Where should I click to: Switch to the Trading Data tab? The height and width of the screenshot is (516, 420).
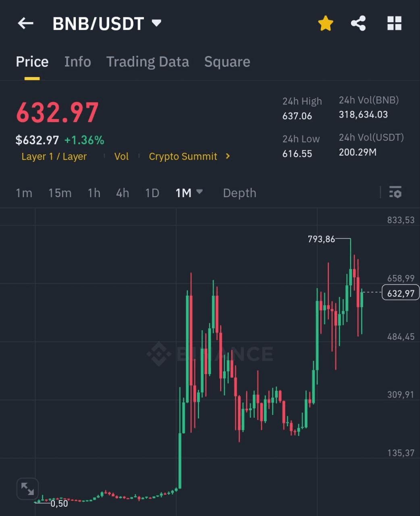[x=148, y=62]
